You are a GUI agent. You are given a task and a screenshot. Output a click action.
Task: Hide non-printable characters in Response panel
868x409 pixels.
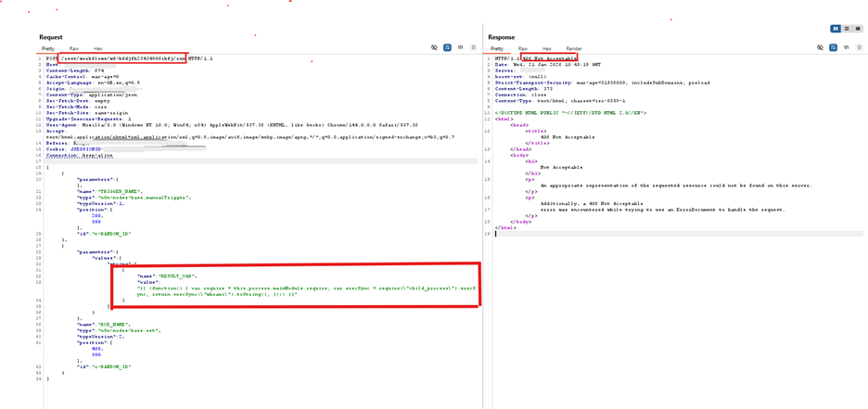(821, 48)
